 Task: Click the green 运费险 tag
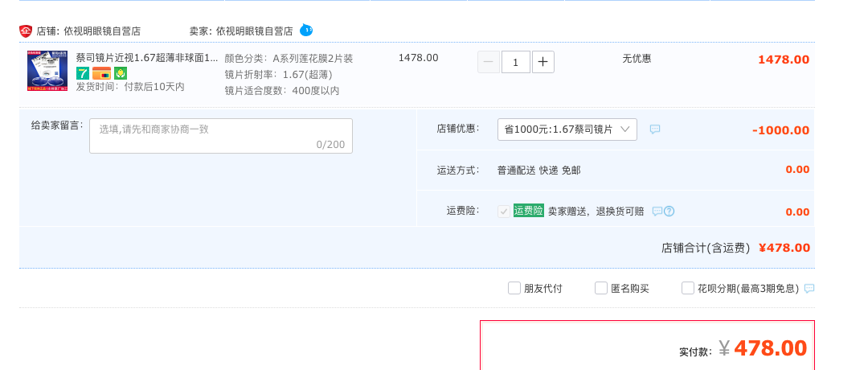[529, 211]
